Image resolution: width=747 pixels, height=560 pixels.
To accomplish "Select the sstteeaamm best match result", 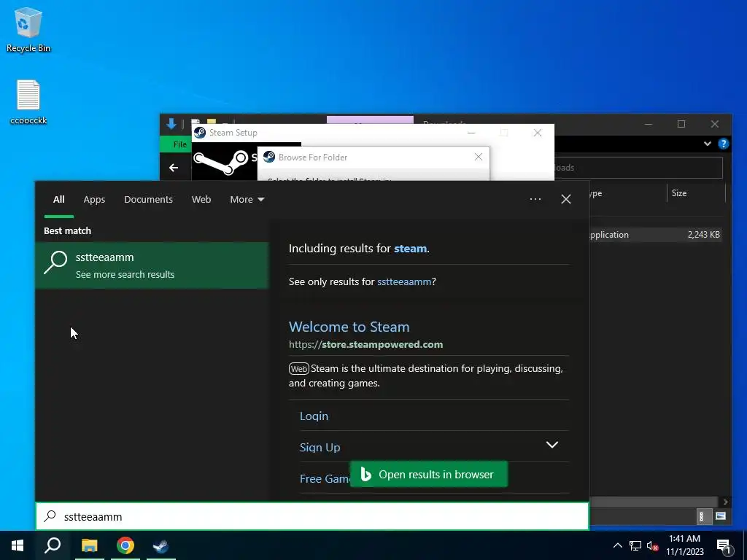I will 152,265.
